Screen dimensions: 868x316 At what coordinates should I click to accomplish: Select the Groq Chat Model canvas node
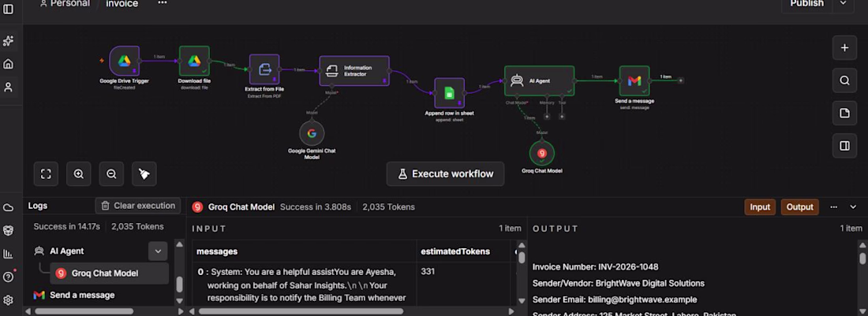pos(541,153)
